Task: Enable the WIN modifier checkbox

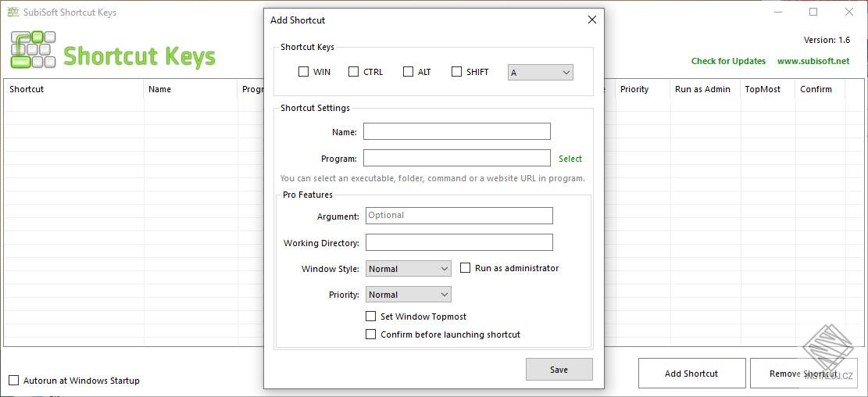Action: (303, 71)
